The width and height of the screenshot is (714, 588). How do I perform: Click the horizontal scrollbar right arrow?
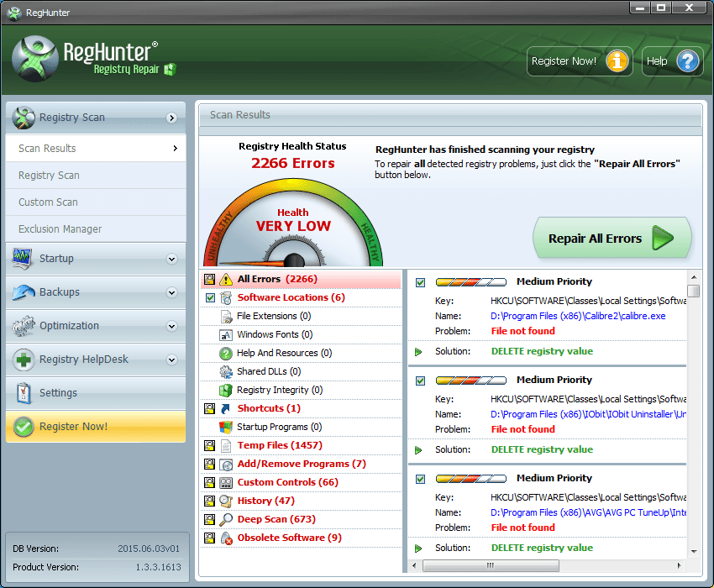679,565
